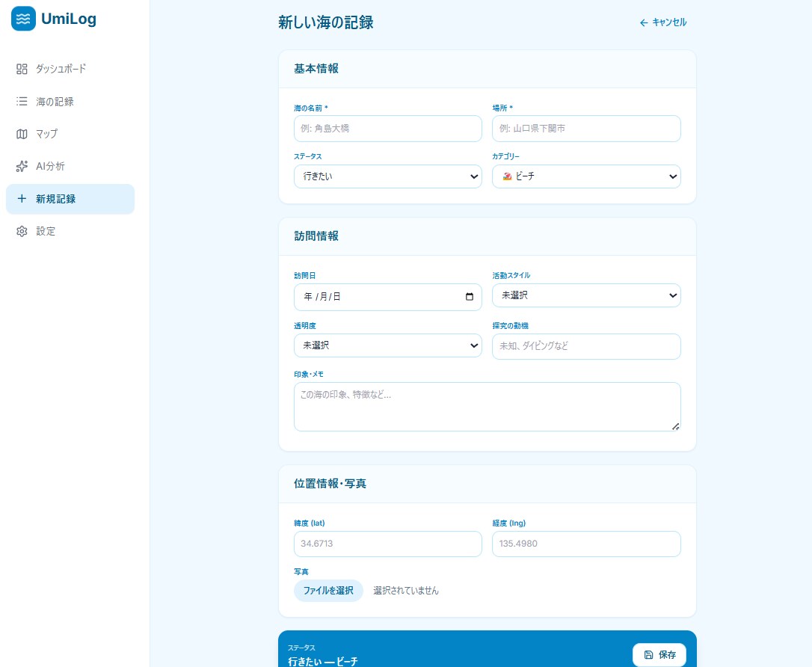The width and height of the screenshot is (812, 667).
Task: Click the AI分析 sparkle icon
Action: point(22,166)
